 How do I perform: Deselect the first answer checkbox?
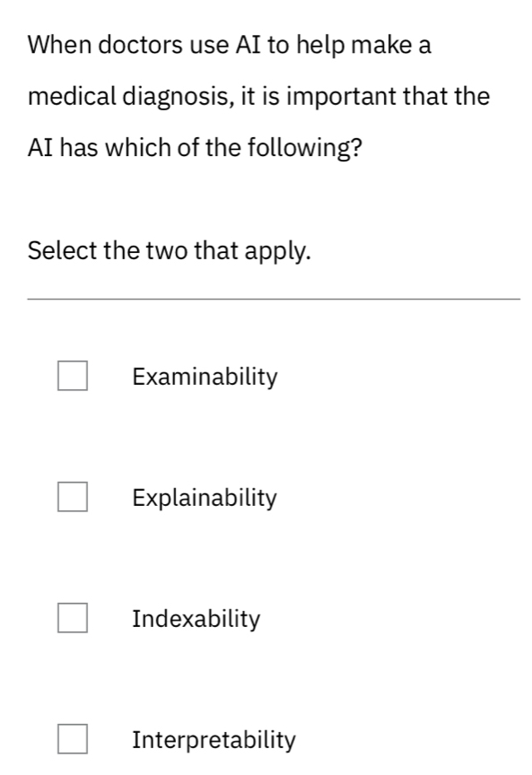73,377
